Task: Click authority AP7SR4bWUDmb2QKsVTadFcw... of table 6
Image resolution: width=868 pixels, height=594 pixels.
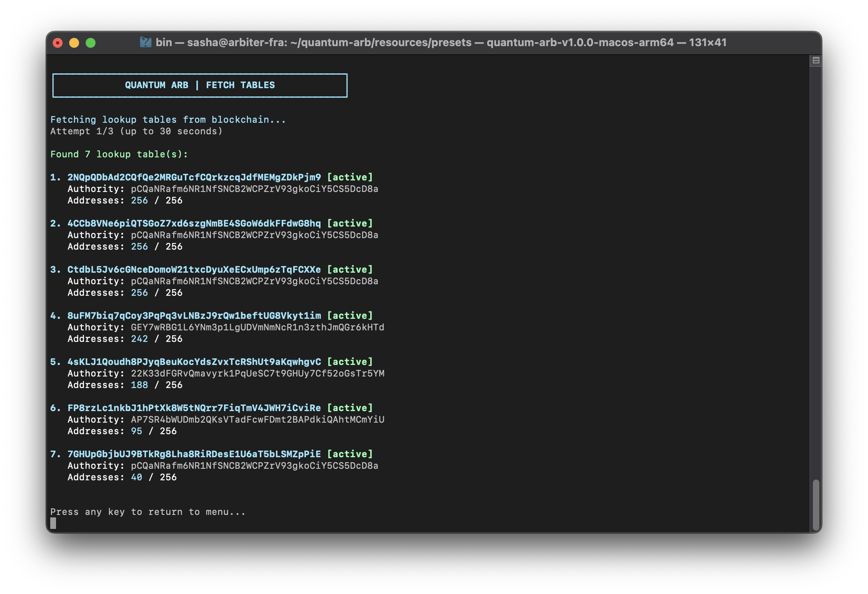Action: click(257, 420)
